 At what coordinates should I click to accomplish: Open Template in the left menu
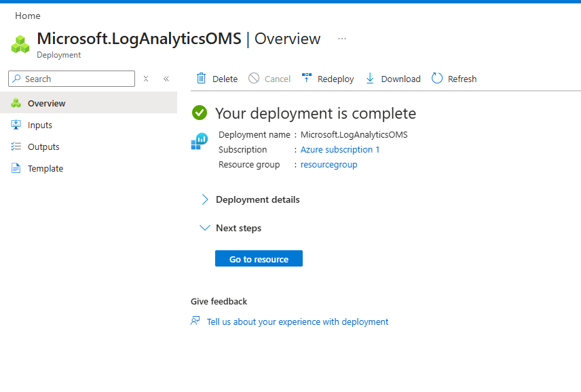88,168
